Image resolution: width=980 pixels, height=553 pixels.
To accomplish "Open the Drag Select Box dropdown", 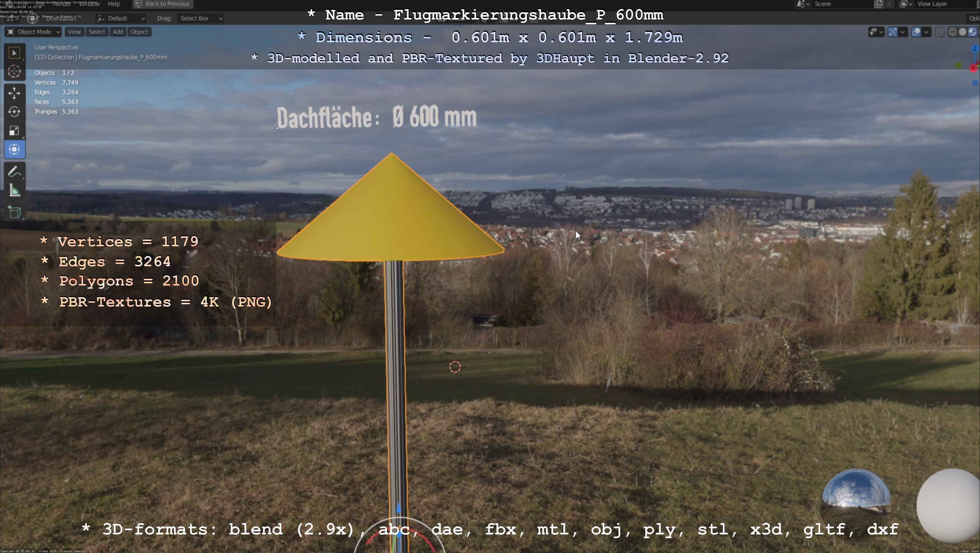I will pos(200,18).
